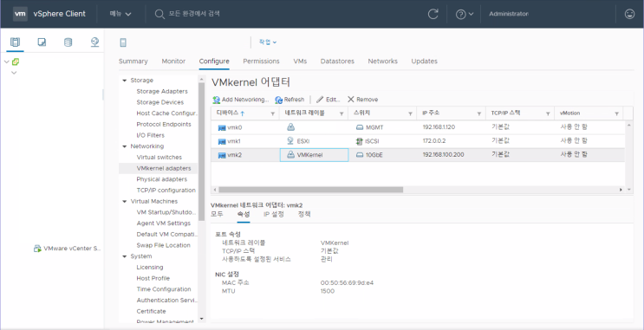
Task: Switch to the 정책 tab
Action: click(304, 214)
